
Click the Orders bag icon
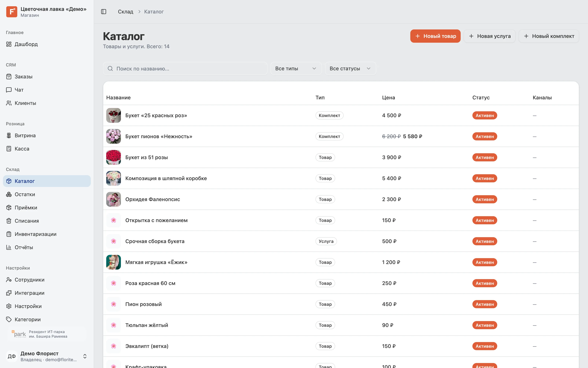pos(9,76)
